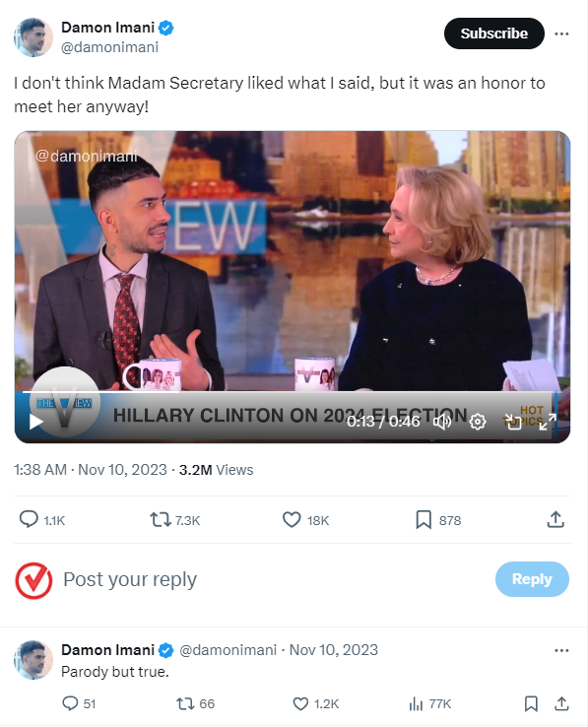The height and width of the screenshot is (727, 588).
Task: Open more options on 'Parody but true' reply
Action: (x=561, y=650)
